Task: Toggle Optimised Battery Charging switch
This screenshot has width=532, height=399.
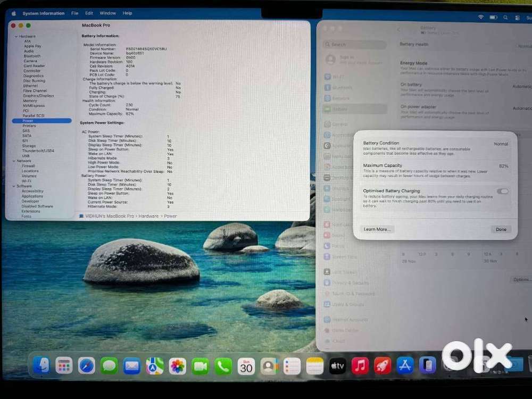Action: tap(503, 192)
